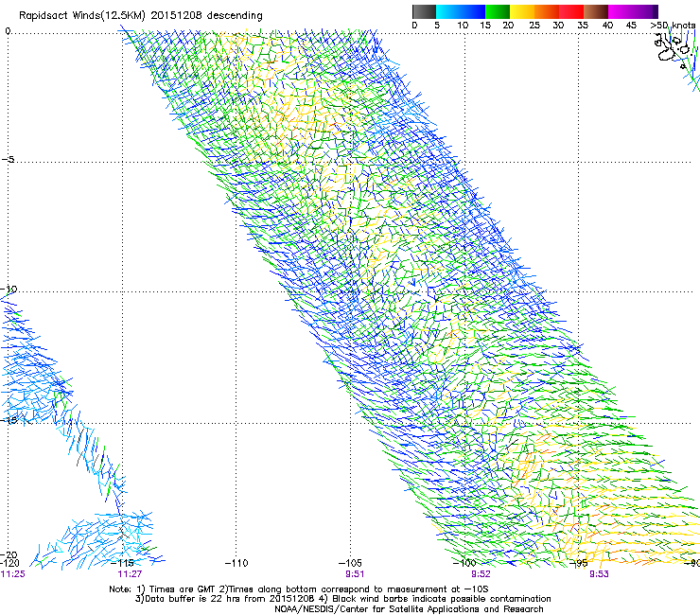
Task: Click the cyan 5-10 knots color segment
Action: [448, 11]
